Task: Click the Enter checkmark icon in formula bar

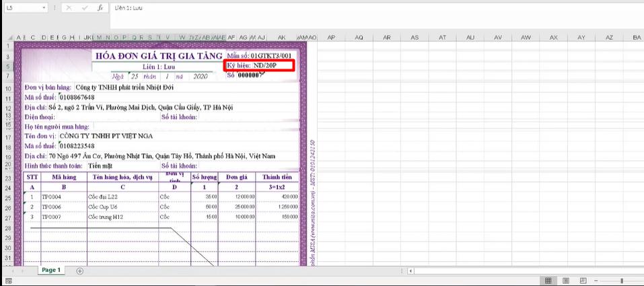Action: [x=84, y=8]
